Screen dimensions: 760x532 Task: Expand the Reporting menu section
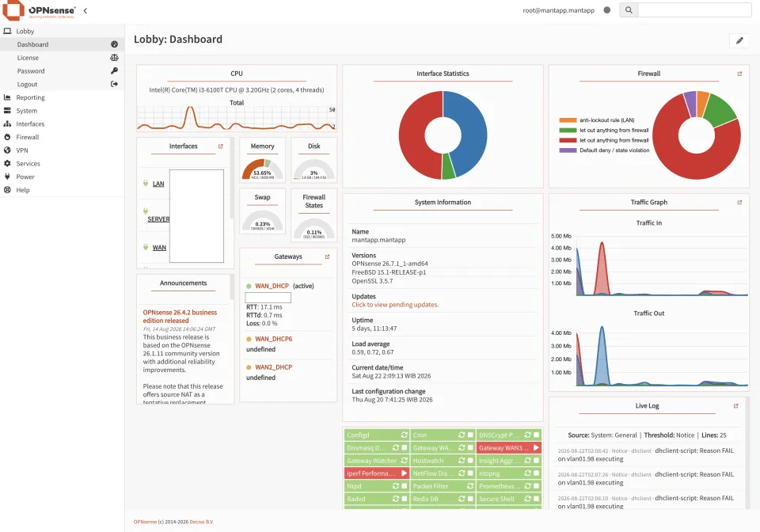click(62, 97)
